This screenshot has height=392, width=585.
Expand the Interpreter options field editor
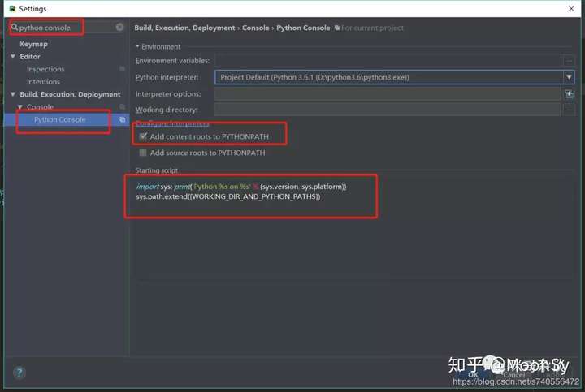tap(569, 94)
